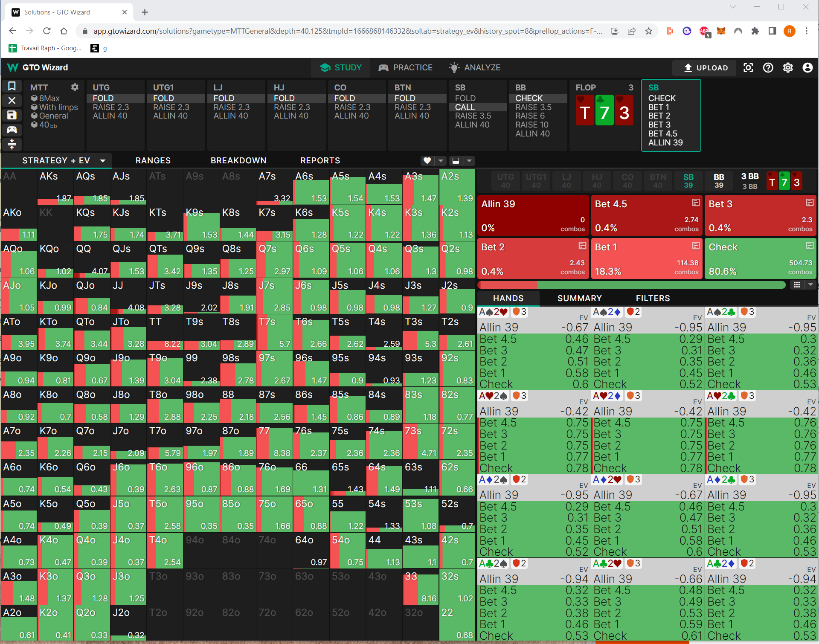Viewport: 819px width, 644px height.
Task: Select the Bet 1 action card
Action: pyautogui.click(x=646, y=259)
